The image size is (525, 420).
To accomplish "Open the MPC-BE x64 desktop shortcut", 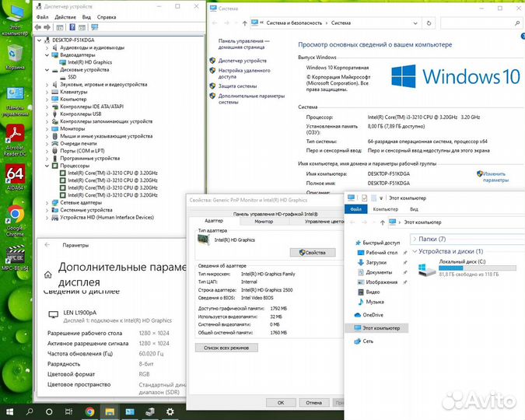I will click(15, 258).
